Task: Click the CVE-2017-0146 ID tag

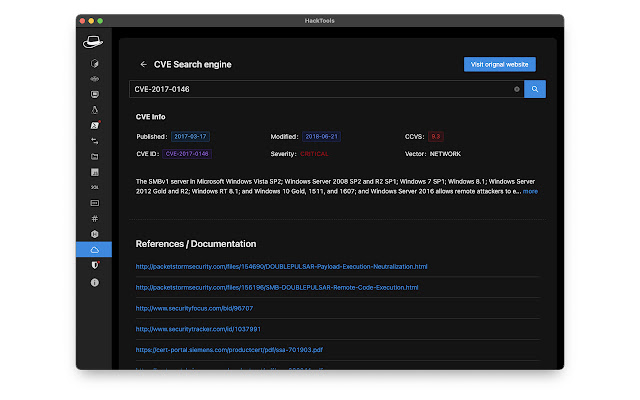Action: 187,154
